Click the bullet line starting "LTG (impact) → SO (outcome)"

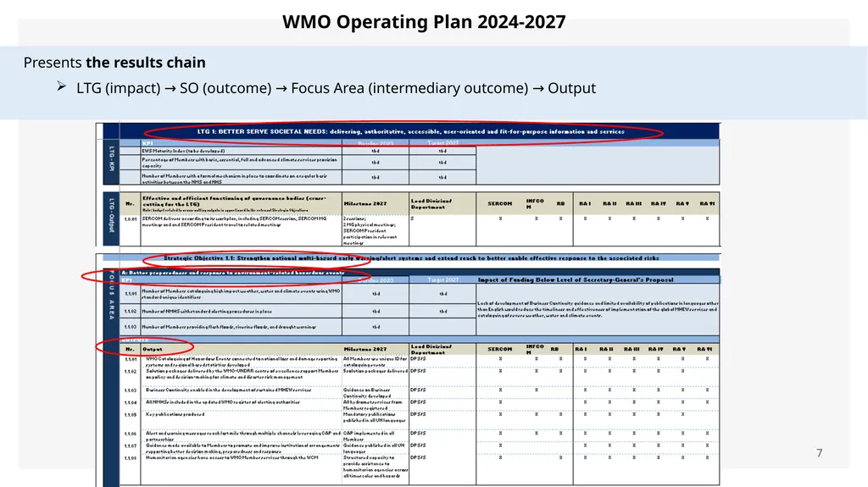pyautogui.click(x=336, y=88)
